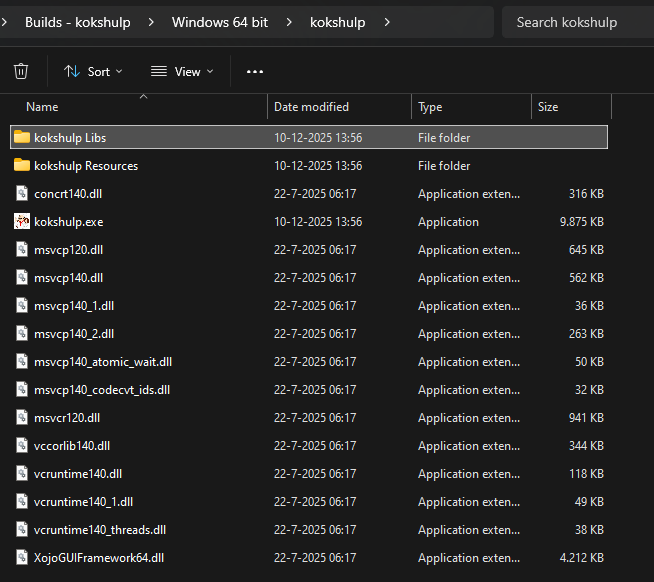
Task: Expand chevron after kokshulp in the address bar
Action: (x=386, y=22)
